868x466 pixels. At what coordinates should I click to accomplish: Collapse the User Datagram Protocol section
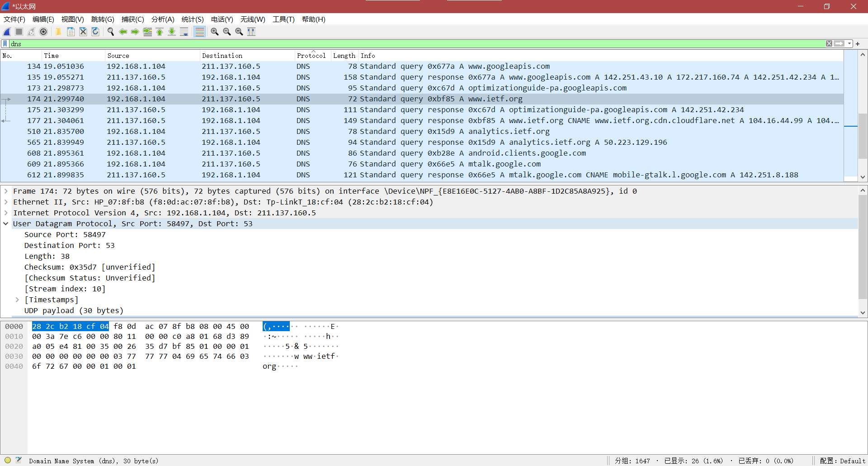click(6, 224)
